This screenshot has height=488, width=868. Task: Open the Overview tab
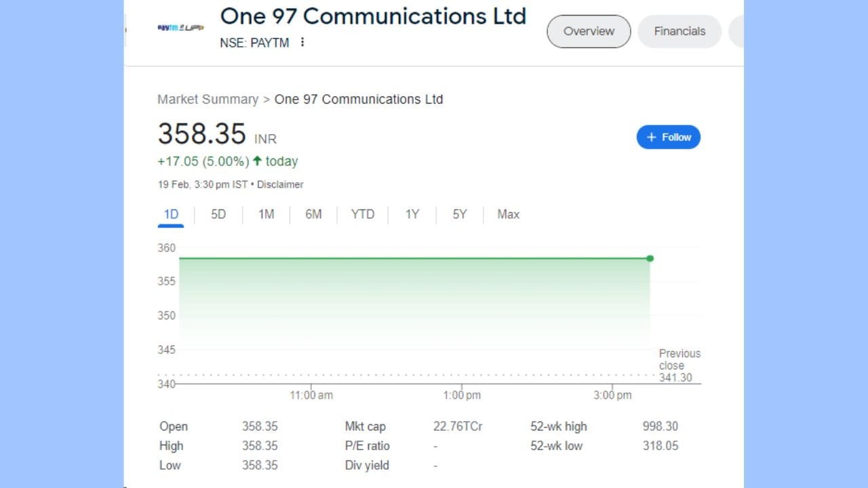(x=589, y=31)
